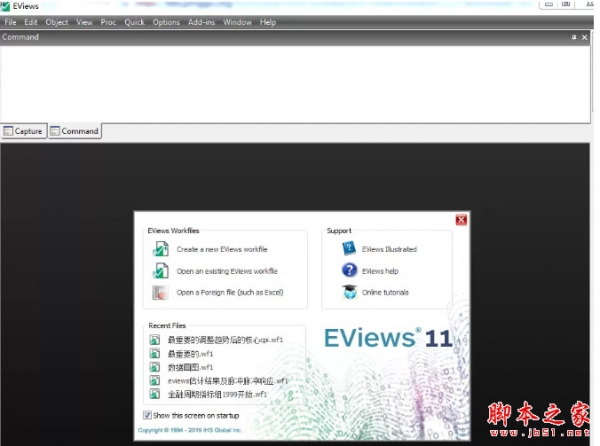Image resolution: width=600 pixels, height=446 pixels.
Task: Switch to the Capture tab
Action: coord(23,131)
